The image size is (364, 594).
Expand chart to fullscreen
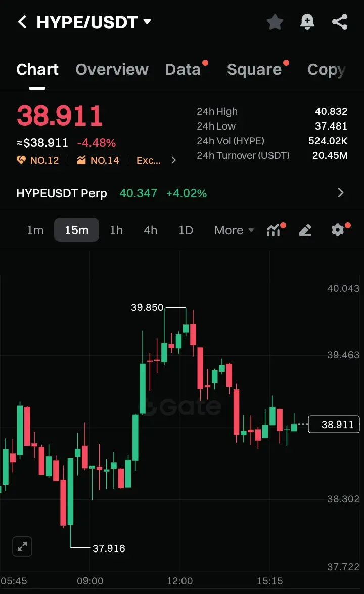[22, 546]
